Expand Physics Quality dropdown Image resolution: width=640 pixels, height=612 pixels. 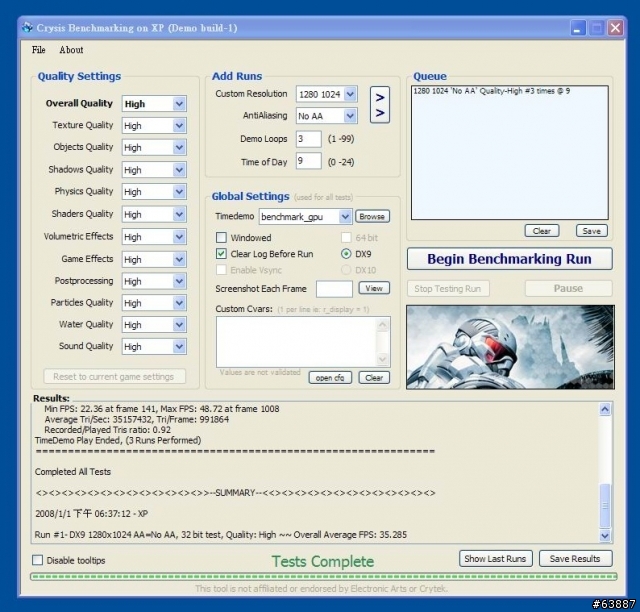[179, 191]
